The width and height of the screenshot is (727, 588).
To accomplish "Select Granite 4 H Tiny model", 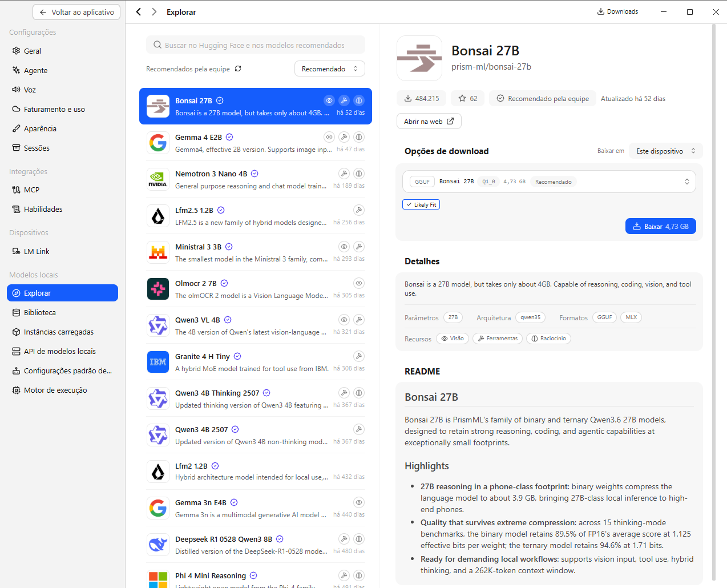I will [256, 362].
